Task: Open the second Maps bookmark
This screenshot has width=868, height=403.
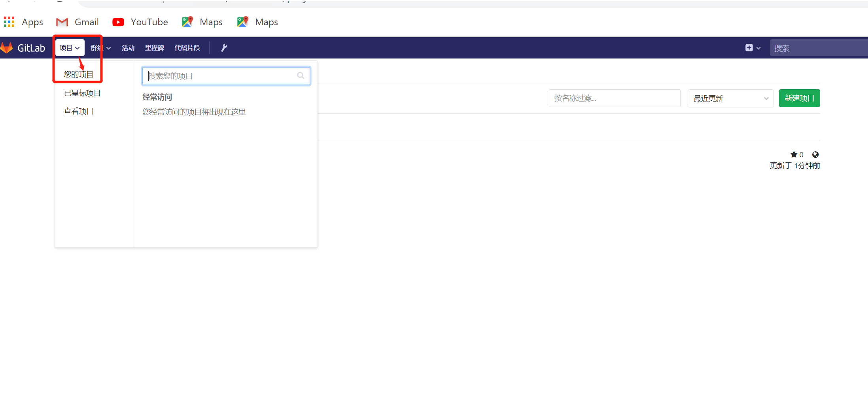Action: click(257, 22)
